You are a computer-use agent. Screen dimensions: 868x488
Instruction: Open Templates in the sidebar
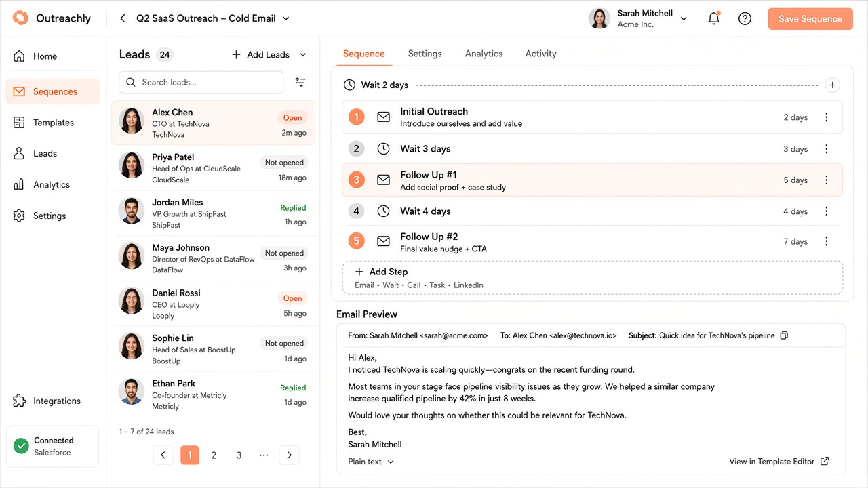click(x=53, y=123)
